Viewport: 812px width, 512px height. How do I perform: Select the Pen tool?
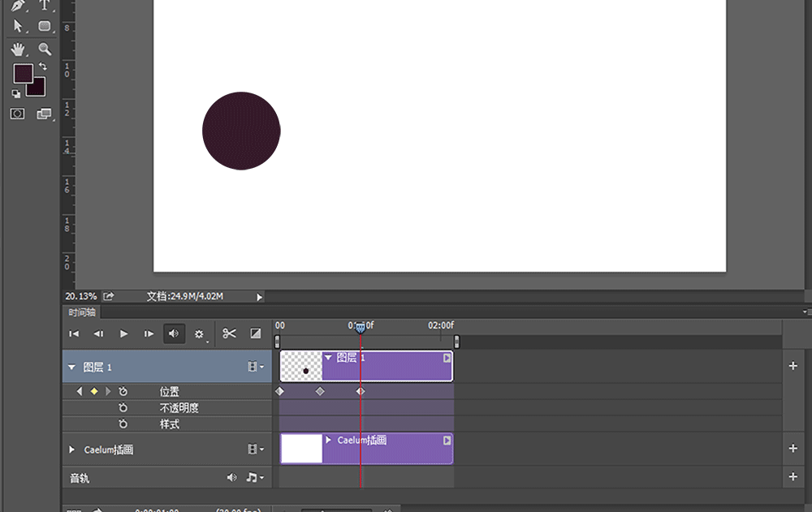tap(17, 5)
